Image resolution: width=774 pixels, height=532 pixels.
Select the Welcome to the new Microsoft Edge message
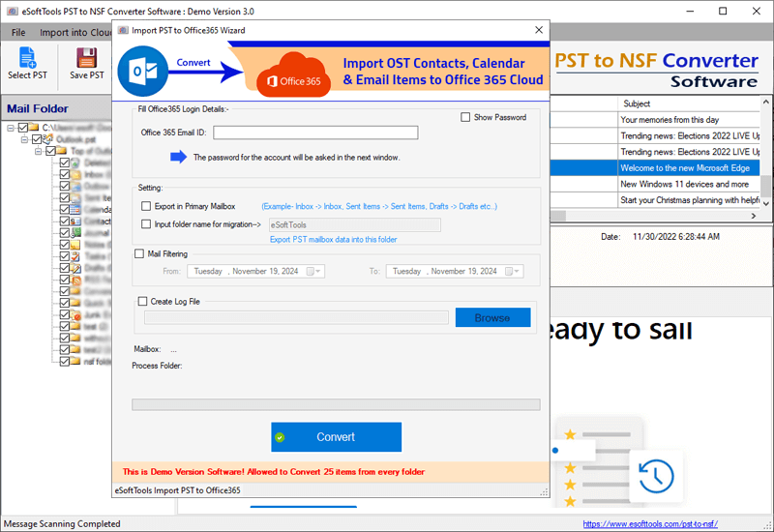[655, 167]
